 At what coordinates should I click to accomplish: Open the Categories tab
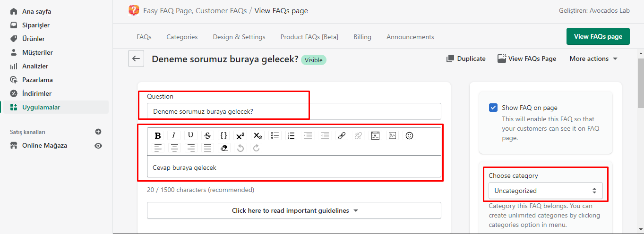182,37
